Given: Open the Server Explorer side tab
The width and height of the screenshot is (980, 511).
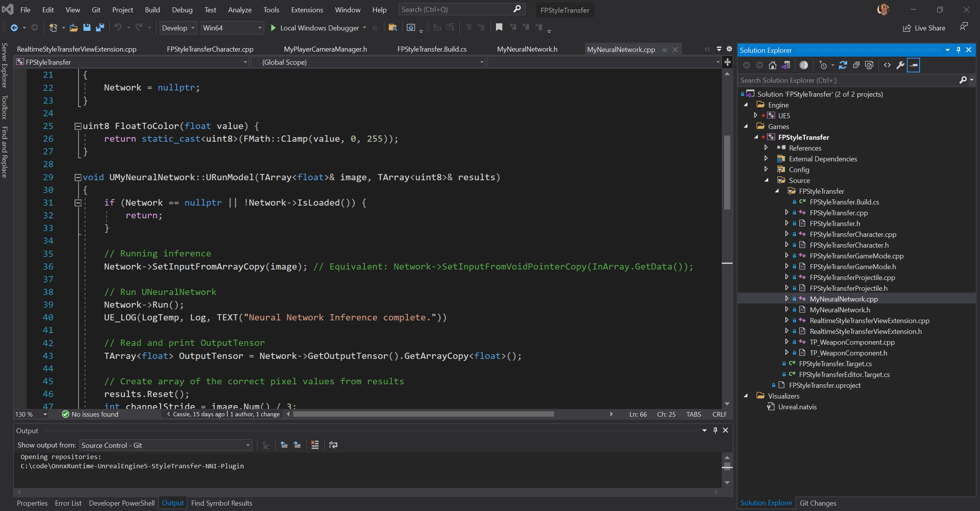Looking at the screenshot, I should pyautogui.click(x=5, y=65).
